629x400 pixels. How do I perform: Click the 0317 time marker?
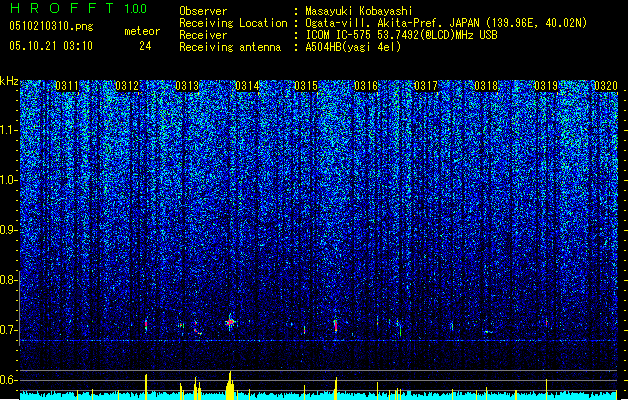pos(426,86)
